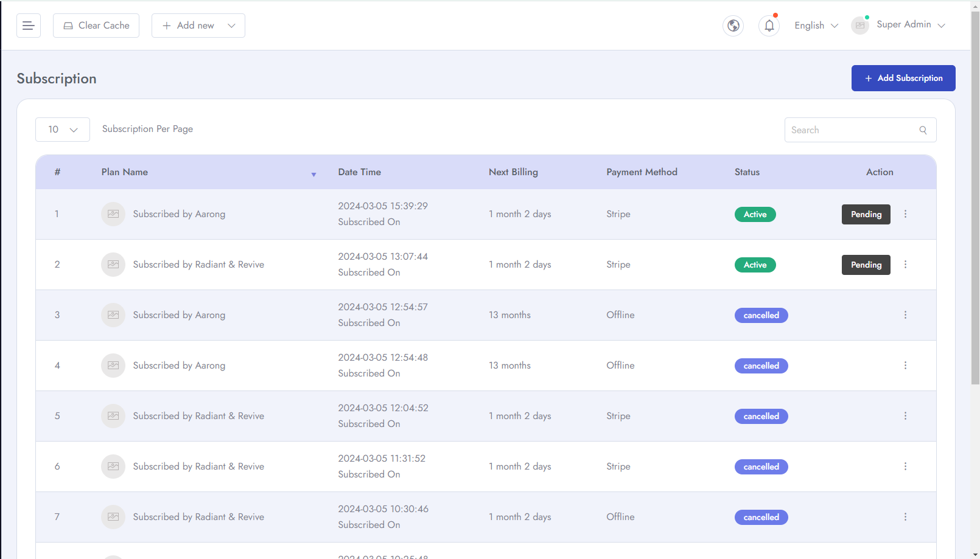
Task: Focus the Search input field
Action: pyautogui.click(x=860, y=130)
